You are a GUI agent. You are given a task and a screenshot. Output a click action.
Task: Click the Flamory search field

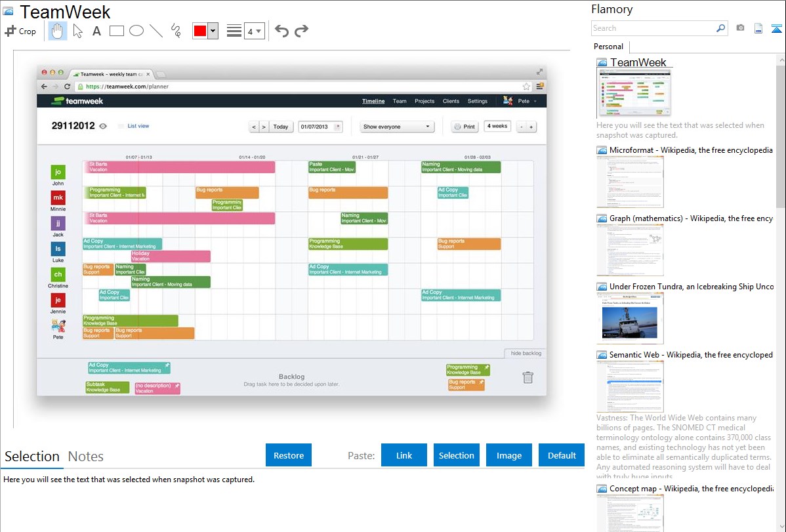653,28
